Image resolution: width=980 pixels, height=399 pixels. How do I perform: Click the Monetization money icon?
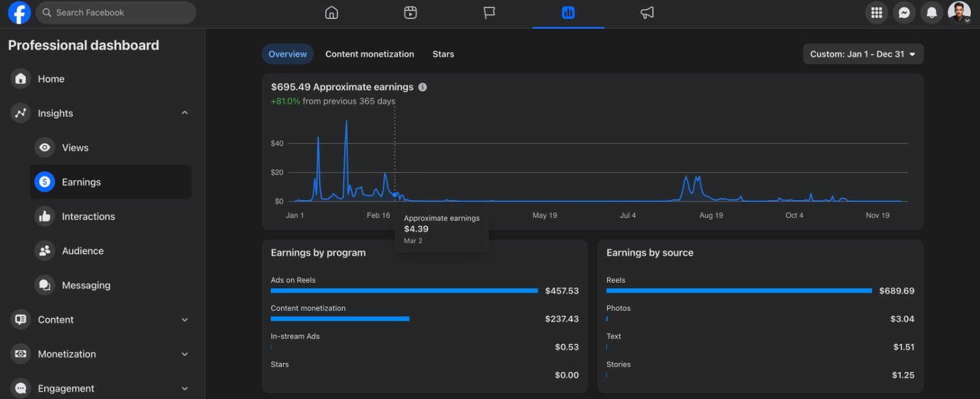21,354
